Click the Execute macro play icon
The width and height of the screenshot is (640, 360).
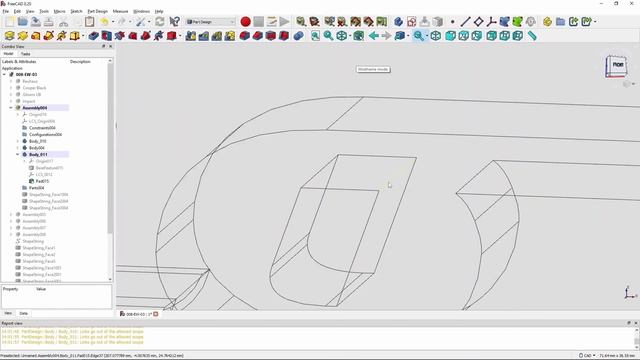[284, 22]
